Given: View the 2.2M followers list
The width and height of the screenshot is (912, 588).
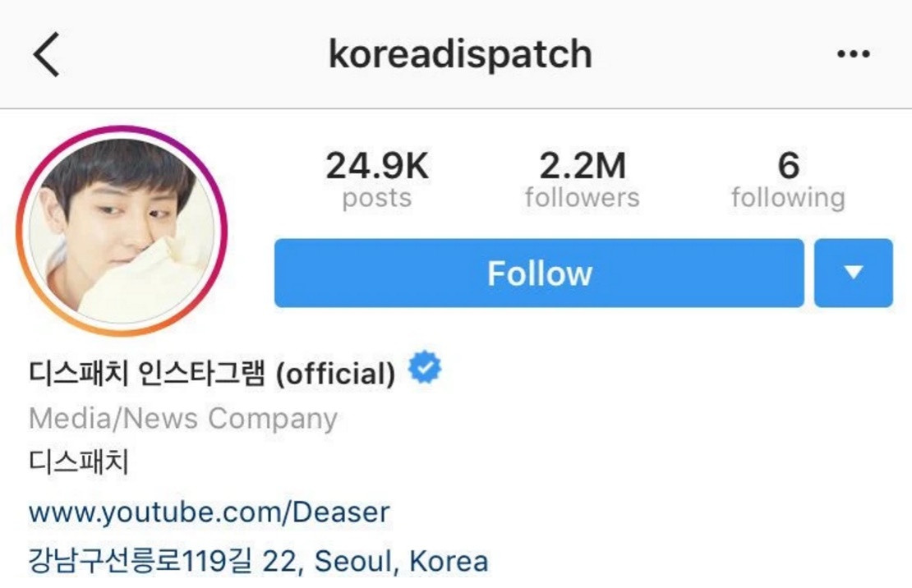Looking at the screenshot, I should coord(583,179).
